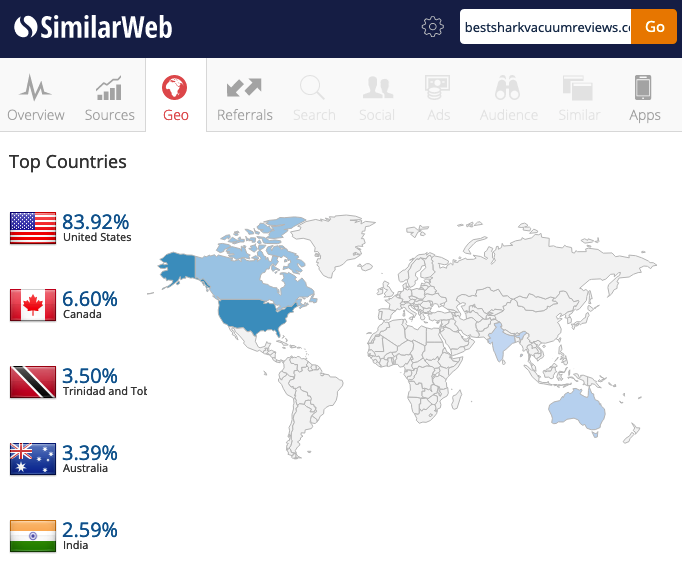682x588 pixels.
Task: Switch to the Referrals arrows tab
Action: [244, 97]
